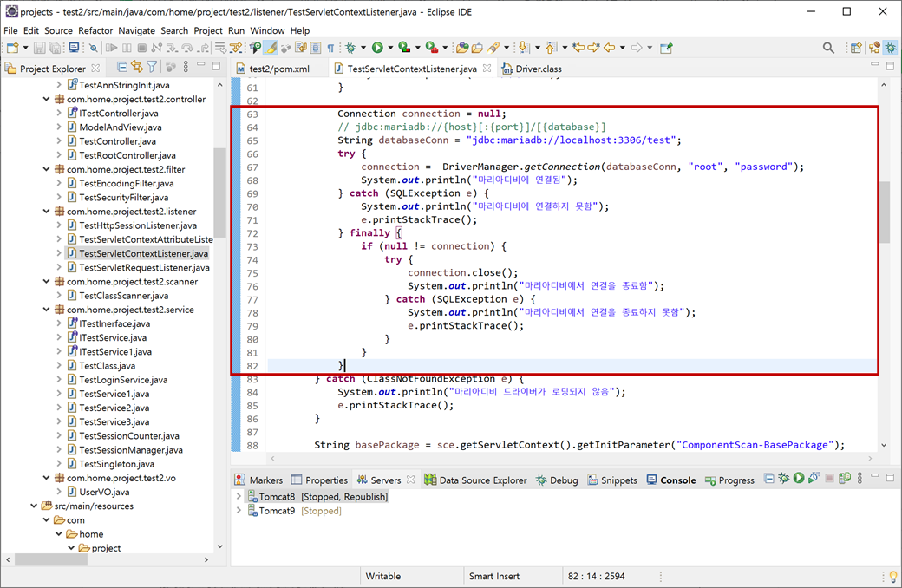This screenshot has width=902, height=588.
Task: Open Project Explorer View Menu dots
Action: point(186,68)
